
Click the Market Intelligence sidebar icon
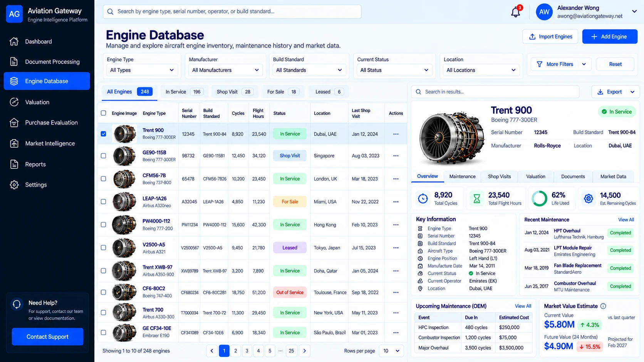point(14,143)
